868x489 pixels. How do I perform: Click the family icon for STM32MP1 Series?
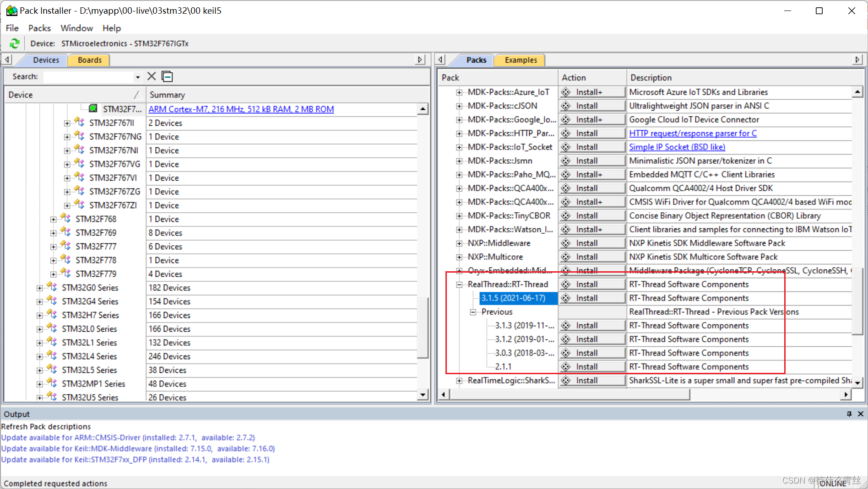52,383
